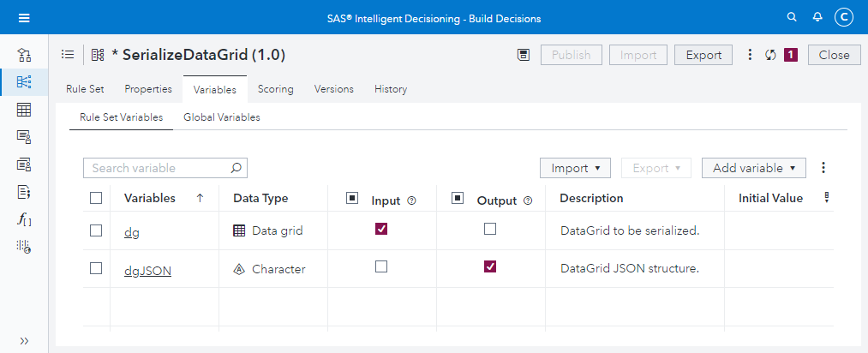Select the tables icon in sidebar
868x353 pixels.
pos(24,110)
